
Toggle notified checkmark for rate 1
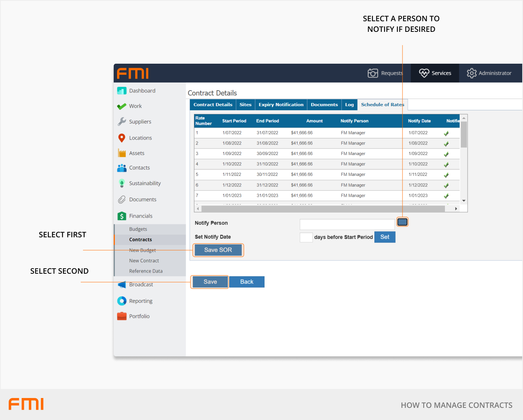point(446,133)
